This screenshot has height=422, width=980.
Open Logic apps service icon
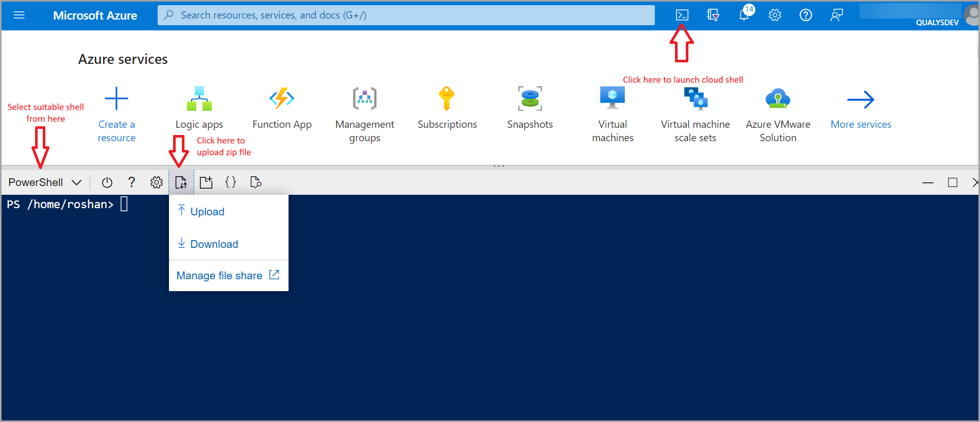coord(199,98)
